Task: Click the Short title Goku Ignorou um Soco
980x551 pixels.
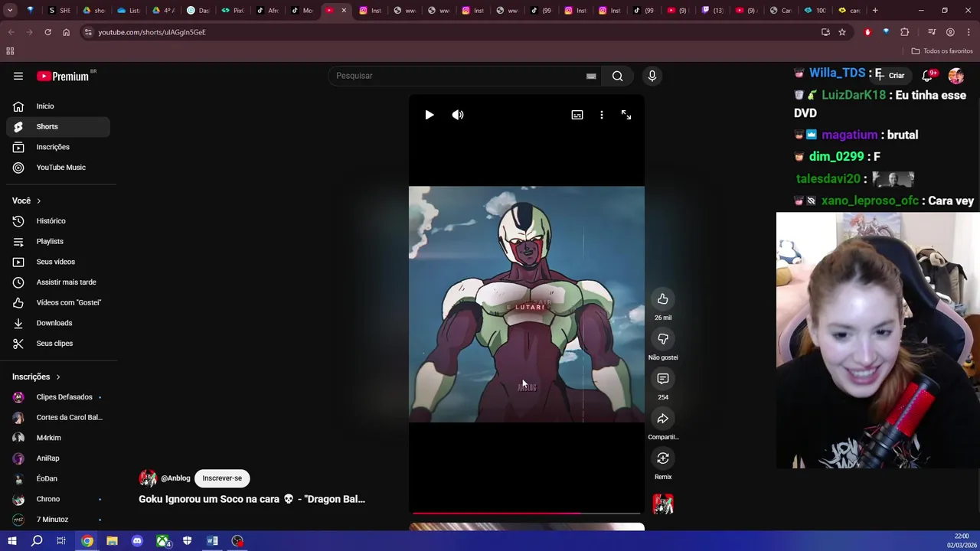Action: [252, 499]
